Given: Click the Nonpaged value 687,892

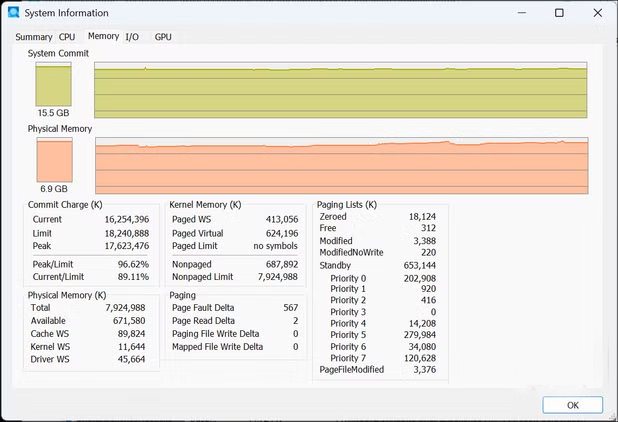Looking at the screenshot, I should (x=282, y=264).
